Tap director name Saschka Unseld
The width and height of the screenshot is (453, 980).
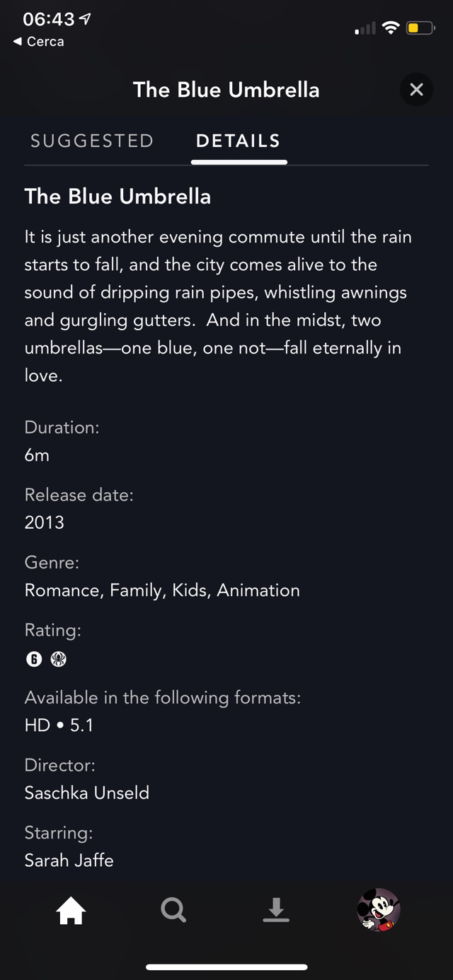pyautogui.click(x=87, y=793)
